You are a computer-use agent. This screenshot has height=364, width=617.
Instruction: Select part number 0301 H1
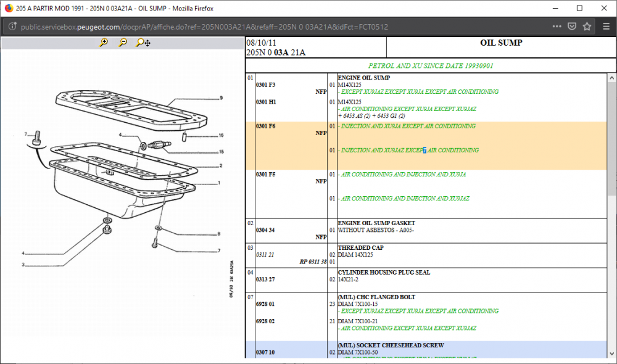(x=266, y=102)
